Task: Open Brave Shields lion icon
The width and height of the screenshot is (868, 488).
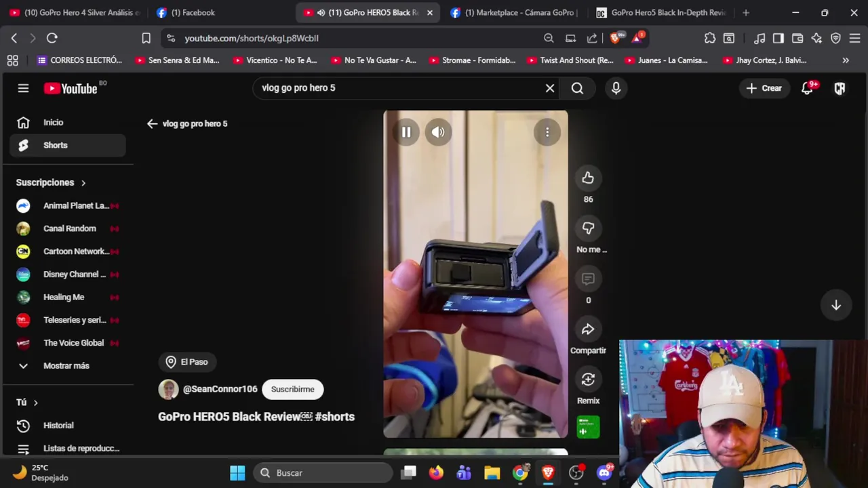Action: [615, 38]
